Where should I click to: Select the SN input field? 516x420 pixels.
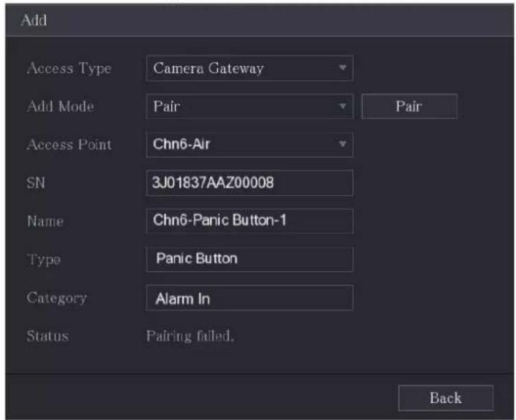(249, 183)
